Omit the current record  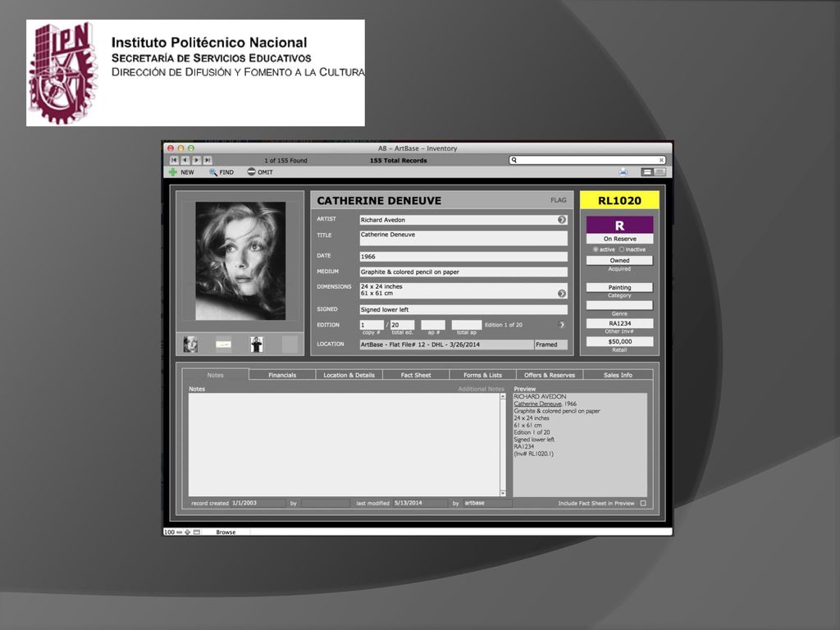260,172
